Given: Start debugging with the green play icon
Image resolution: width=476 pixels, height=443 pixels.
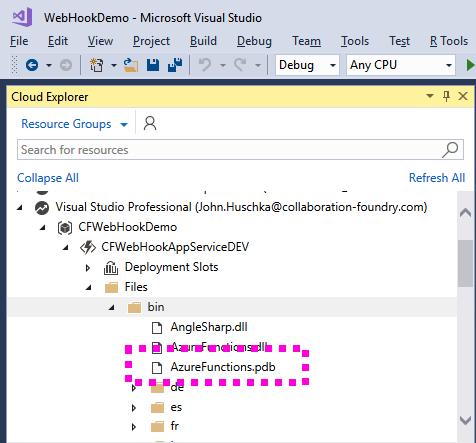Looking at the screenshot, I should [x=470, y=65].
